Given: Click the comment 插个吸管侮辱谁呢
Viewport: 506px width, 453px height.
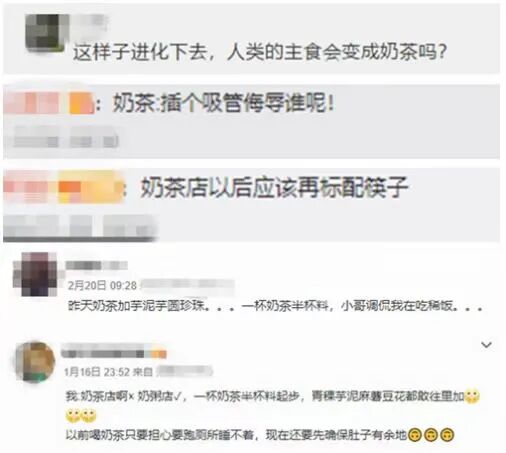Looking at the screenshot, I should (x=223, y=103).
